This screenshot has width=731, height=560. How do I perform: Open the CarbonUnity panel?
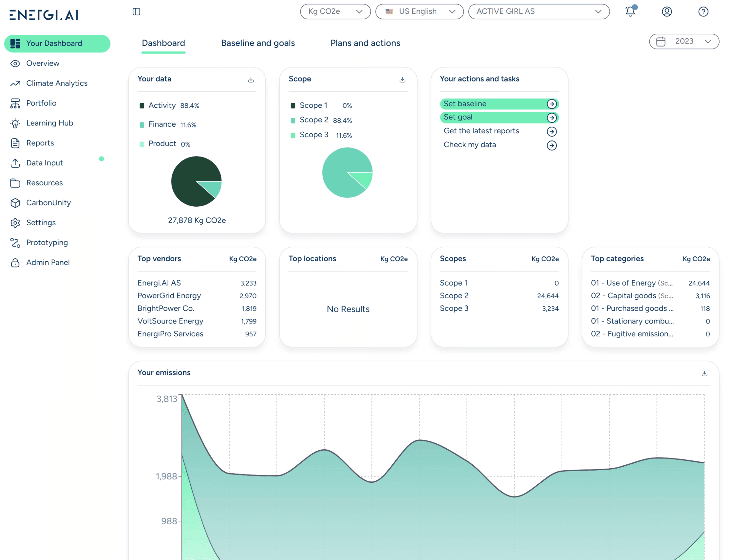[x=48, y=202]
